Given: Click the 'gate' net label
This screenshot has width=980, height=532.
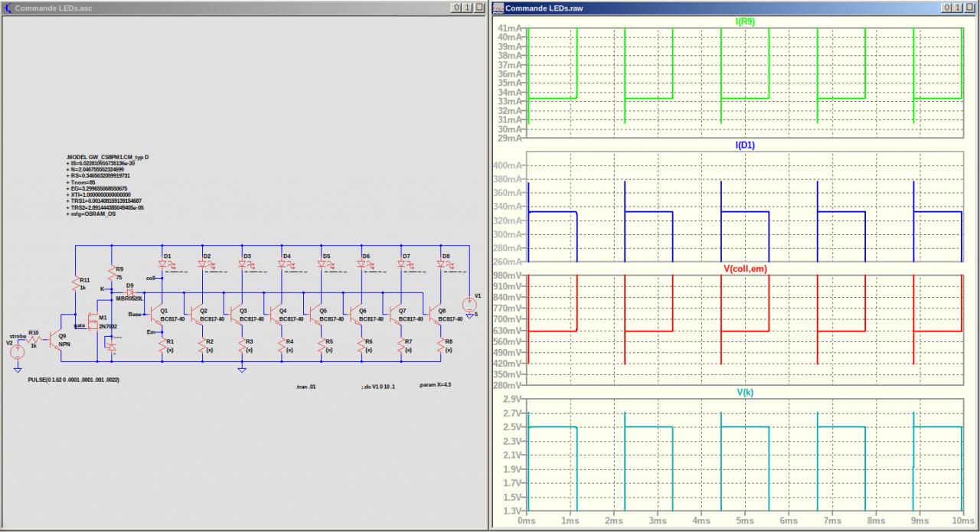Looking at the screenshot, I should pyautogui.click(x=79, y=325).
